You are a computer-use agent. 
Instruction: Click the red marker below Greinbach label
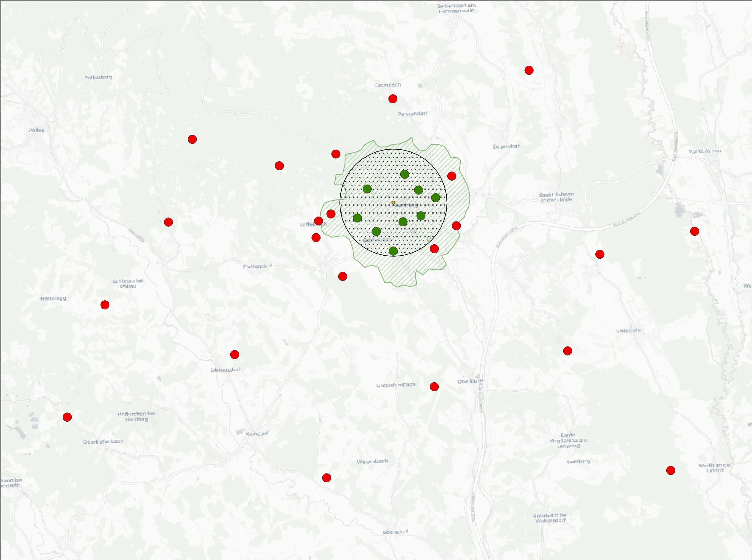pos(393,99)
